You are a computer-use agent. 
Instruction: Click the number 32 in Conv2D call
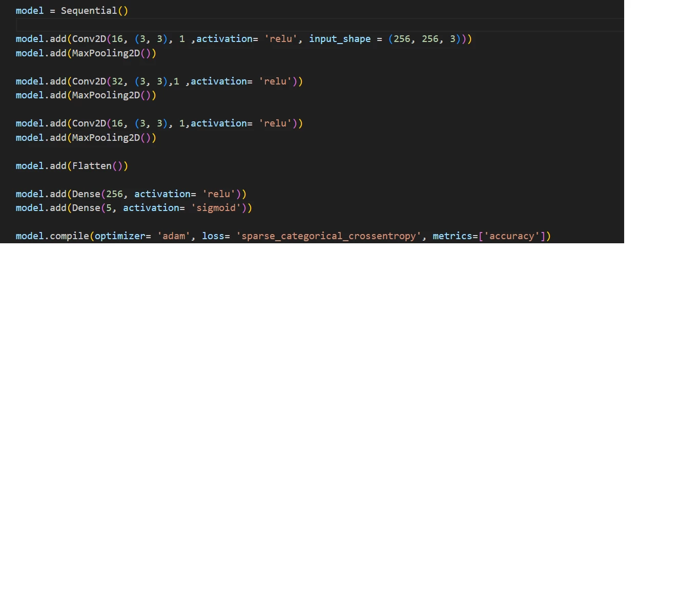click(117, 81)
